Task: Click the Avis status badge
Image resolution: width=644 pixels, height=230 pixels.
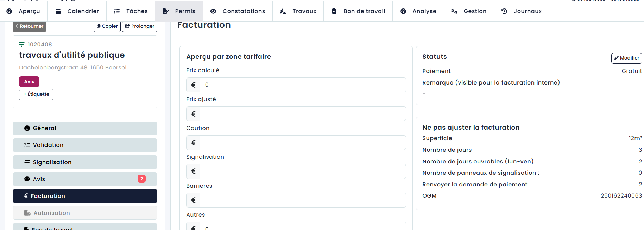Action: pos(29,82)
